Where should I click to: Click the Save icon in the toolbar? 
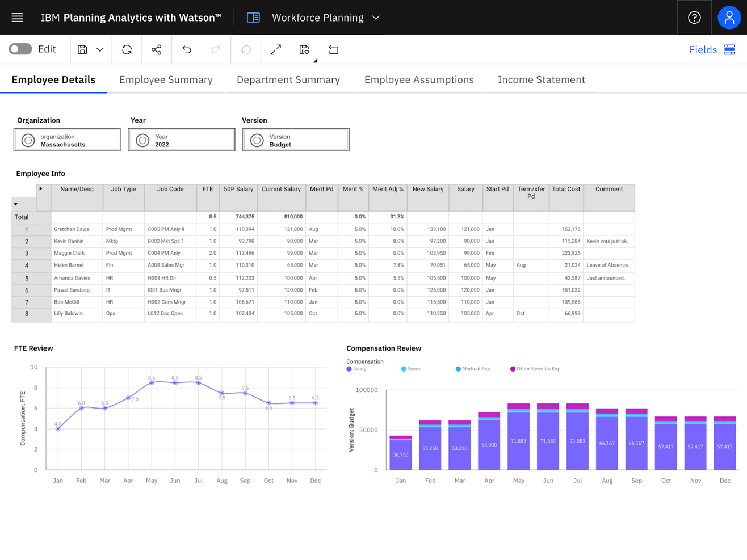82,50
